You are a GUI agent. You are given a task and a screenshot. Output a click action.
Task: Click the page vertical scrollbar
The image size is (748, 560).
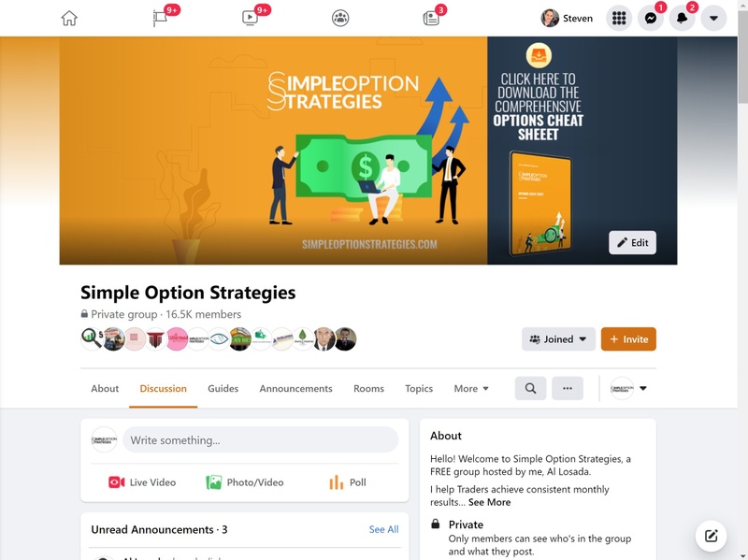point(742,280)
